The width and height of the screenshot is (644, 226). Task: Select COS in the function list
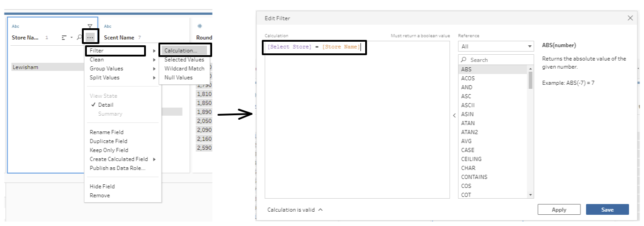[493, 186]
